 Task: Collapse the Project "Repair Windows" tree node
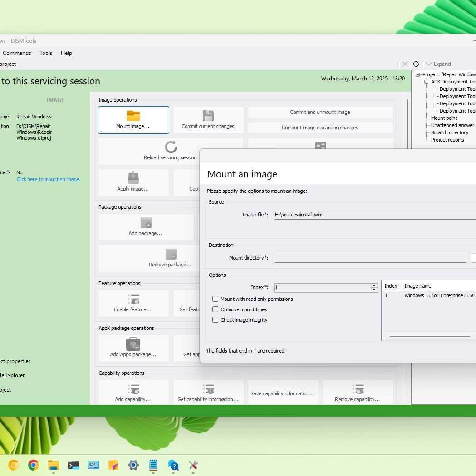[418, 74]
